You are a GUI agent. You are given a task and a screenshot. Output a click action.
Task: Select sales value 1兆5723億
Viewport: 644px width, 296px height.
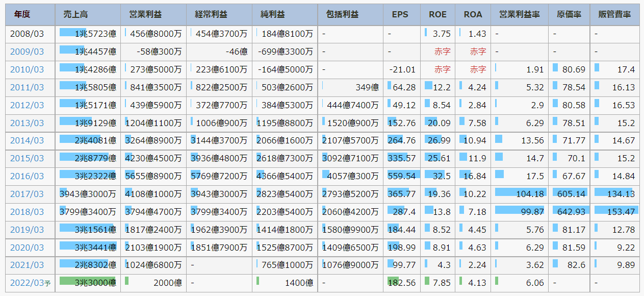tap(95, 34)
